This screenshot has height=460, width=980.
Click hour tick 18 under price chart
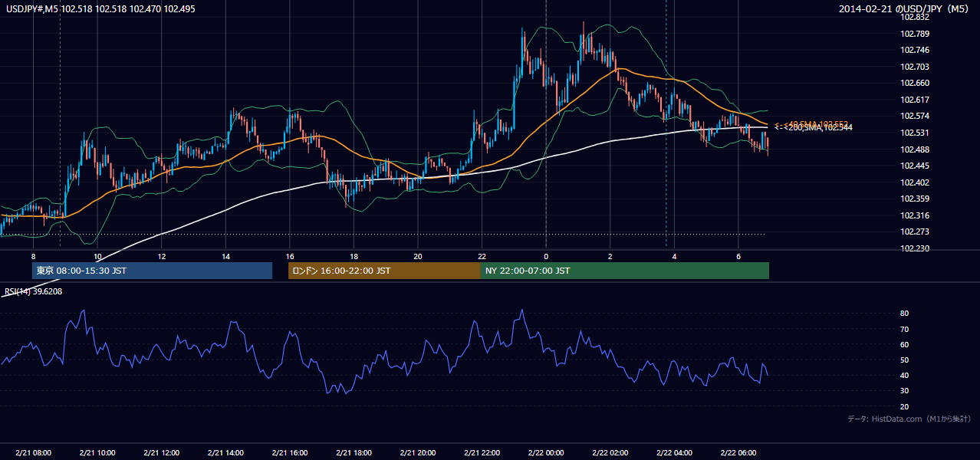tap(354, 256)
